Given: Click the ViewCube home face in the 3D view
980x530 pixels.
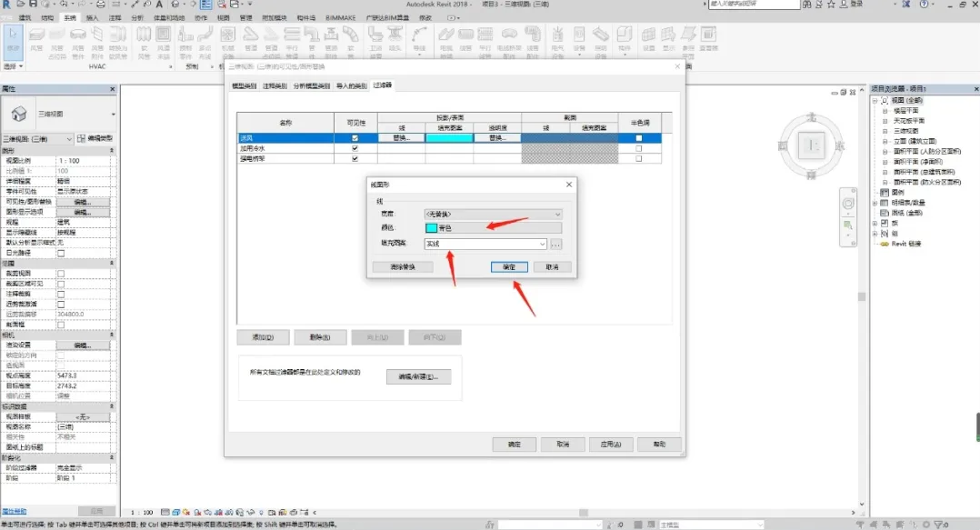Looking at the screenshot, I should (811, 145).
